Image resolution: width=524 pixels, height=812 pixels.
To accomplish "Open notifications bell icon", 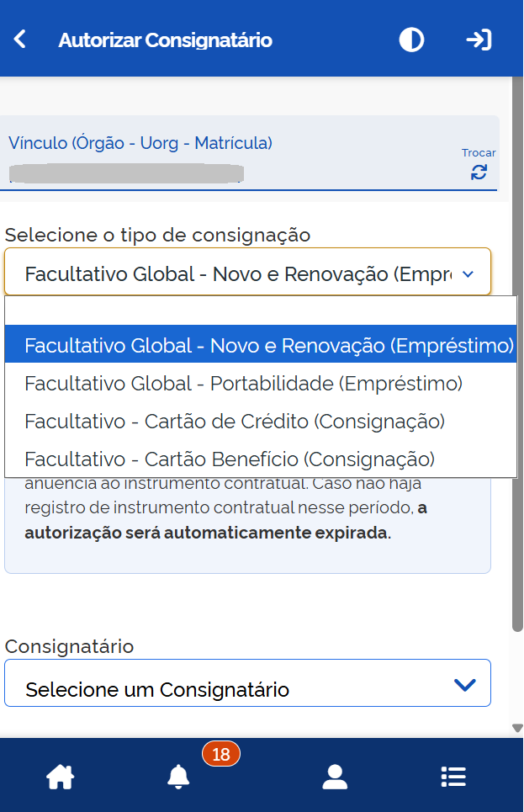I will 178,777.
